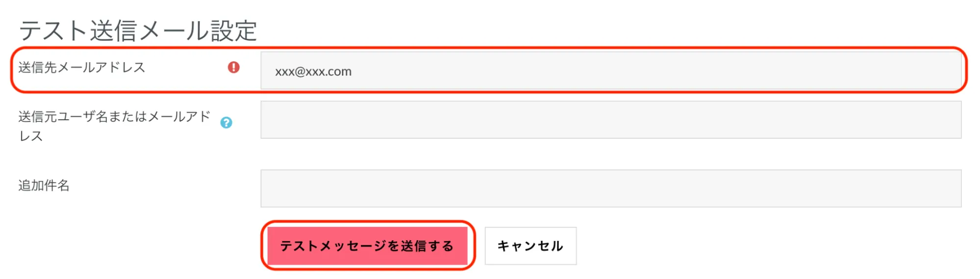
Task: Click the 追加件名 input field
Action: click(610, 188)
